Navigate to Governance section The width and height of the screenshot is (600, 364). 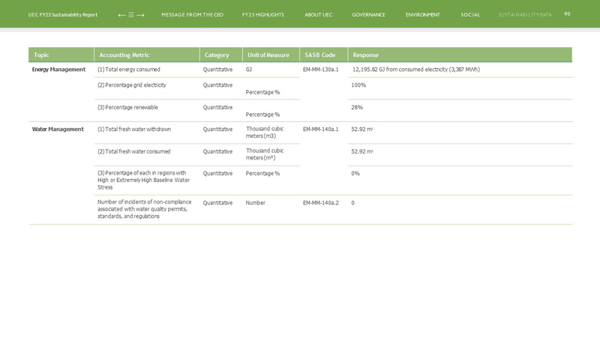[x=368, y=15]
